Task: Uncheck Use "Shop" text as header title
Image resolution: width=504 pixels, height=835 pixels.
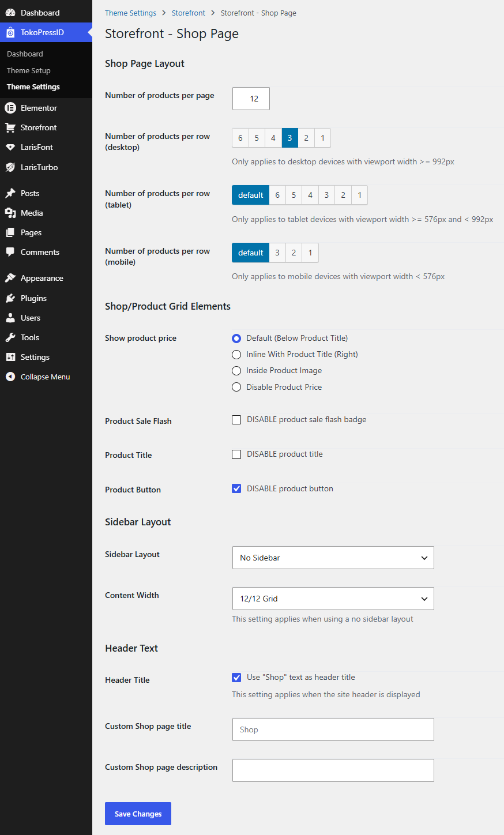Action: click(x=236, y=678)
